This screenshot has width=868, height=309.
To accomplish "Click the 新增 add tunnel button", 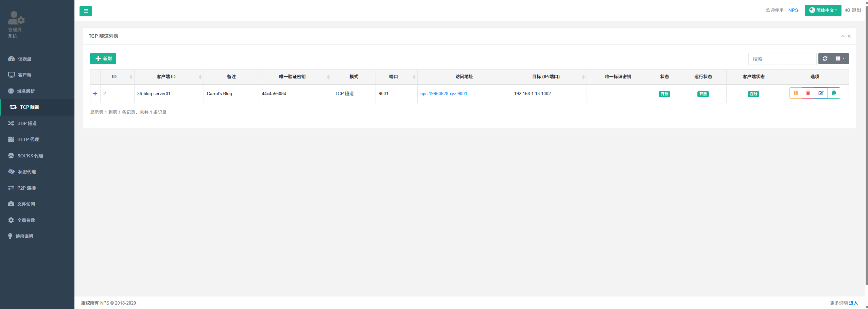I will click(x=103, y=58).
